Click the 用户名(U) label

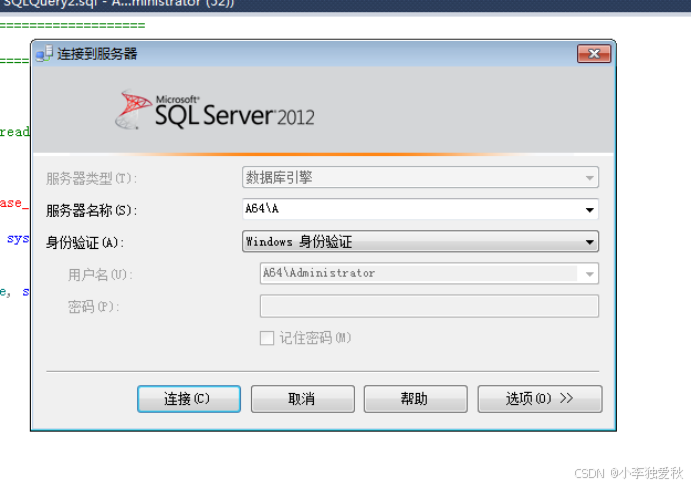coord(100,275)
